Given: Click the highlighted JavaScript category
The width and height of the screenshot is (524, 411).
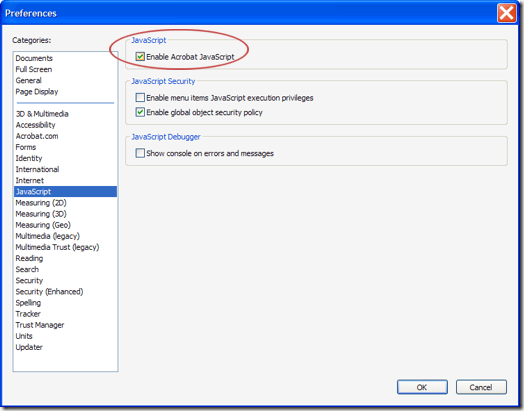Looking at the screenshot, I should click(66, 191).
